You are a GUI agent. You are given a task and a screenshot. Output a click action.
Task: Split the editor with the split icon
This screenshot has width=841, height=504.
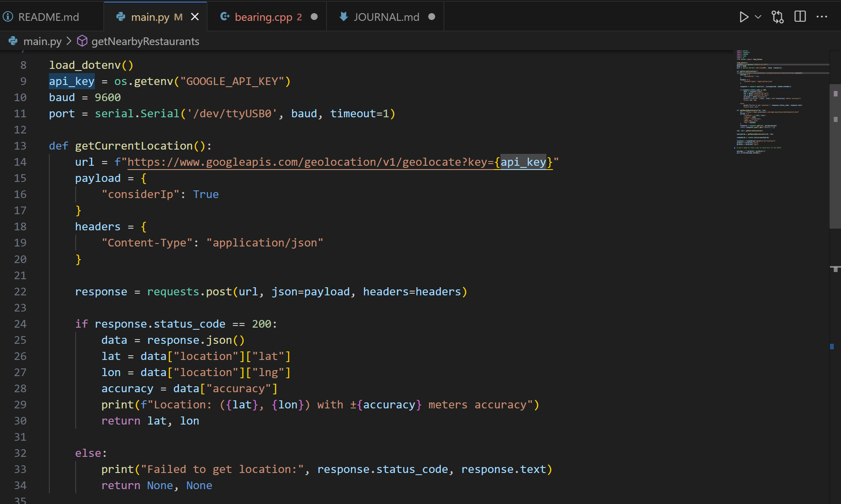coord(800,17)
